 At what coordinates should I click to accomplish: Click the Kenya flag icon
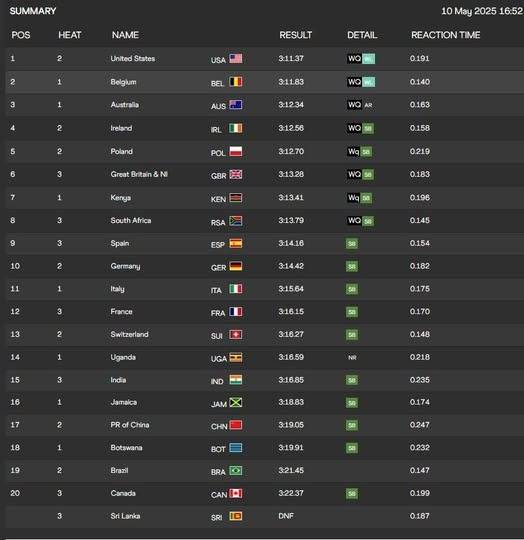tap(235, 198)
